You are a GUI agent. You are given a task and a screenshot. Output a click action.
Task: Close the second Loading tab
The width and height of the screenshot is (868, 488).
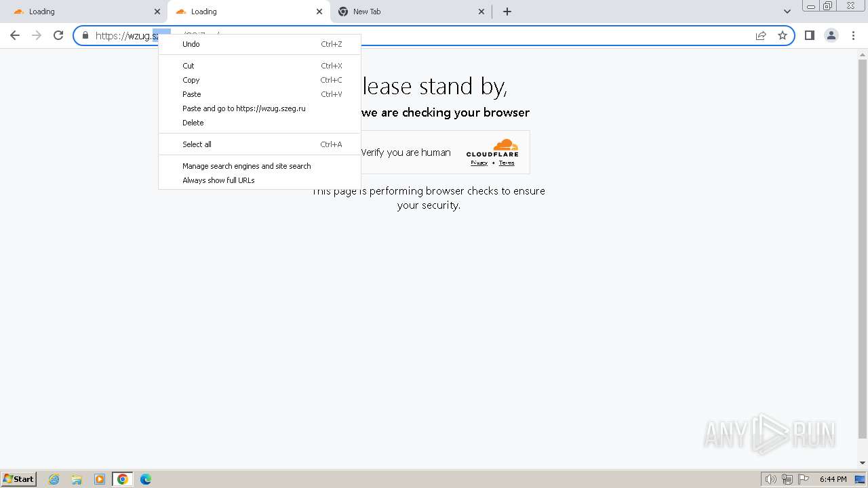tap(319, 12)
